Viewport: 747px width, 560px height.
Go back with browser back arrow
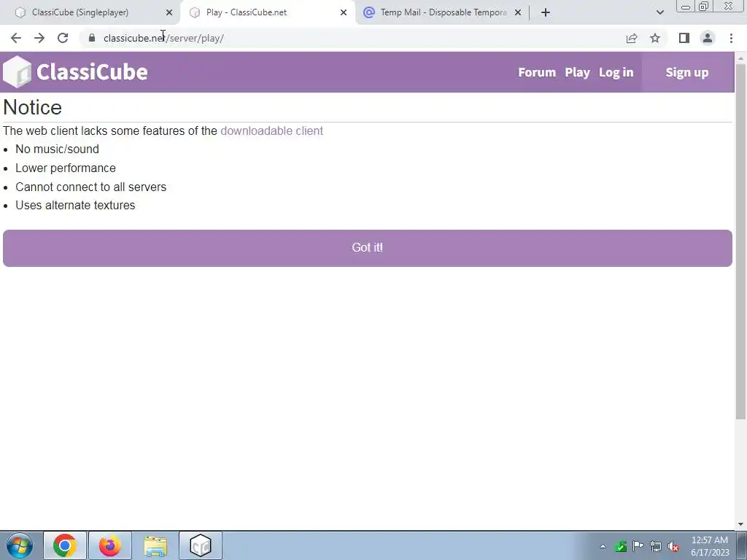tap(16, 38)
